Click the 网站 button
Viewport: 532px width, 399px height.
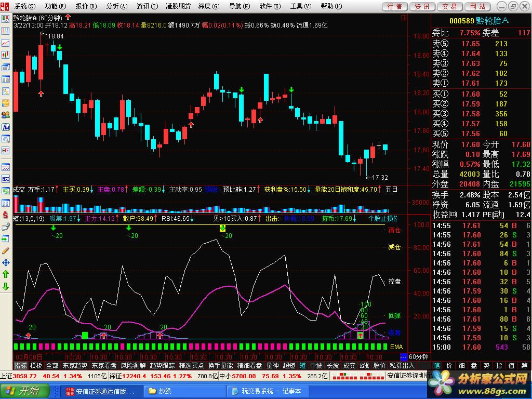point(478,6)
